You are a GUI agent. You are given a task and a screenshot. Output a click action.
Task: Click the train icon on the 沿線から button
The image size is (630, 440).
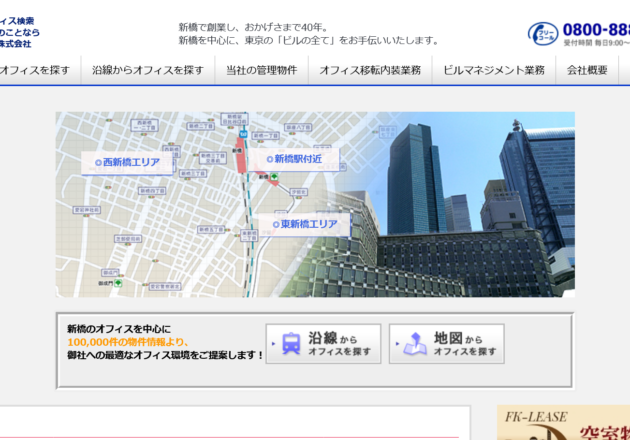pos(291,344)
